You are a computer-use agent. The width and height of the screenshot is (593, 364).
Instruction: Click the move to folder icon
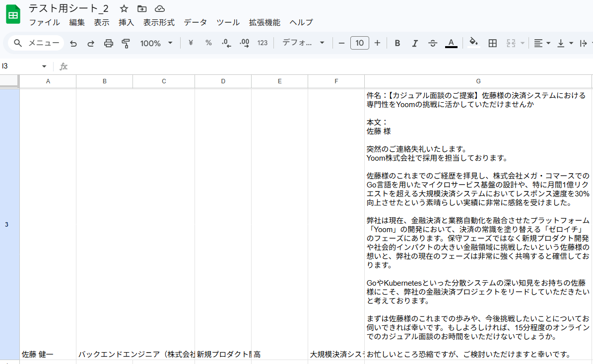[142, 9]
